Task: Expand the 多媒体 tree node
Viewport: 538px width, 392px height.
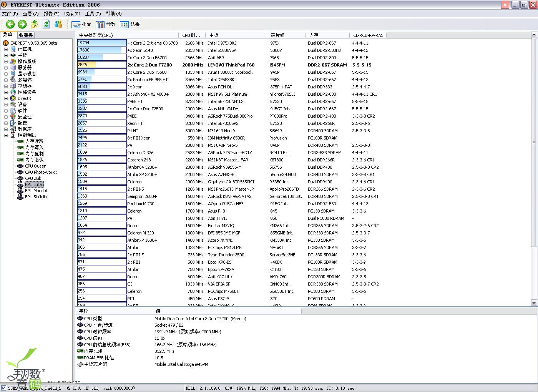Action: click(6, 80)
